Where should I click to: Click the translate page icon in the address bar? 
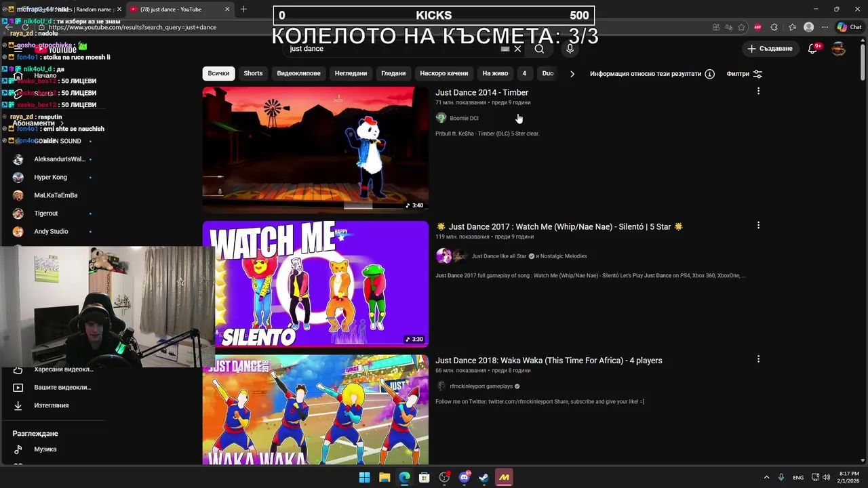coord(728,27)
